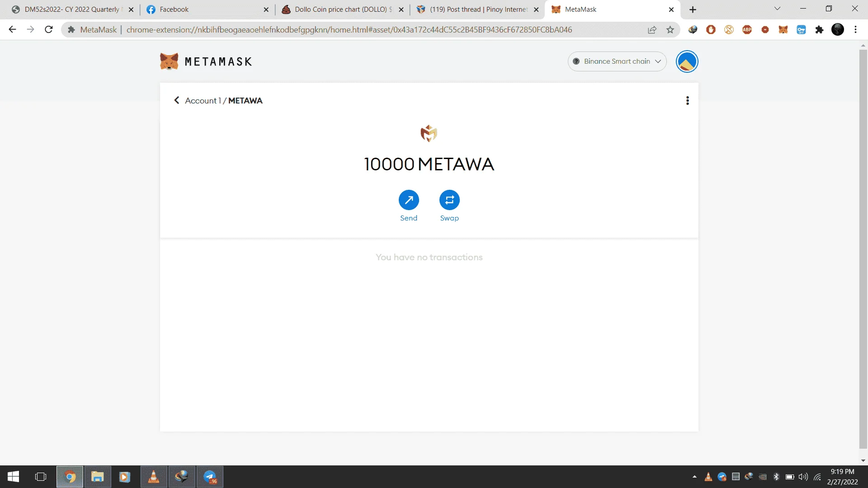
Task: Open Task View on the taskbar
Action: click(41, 477)
